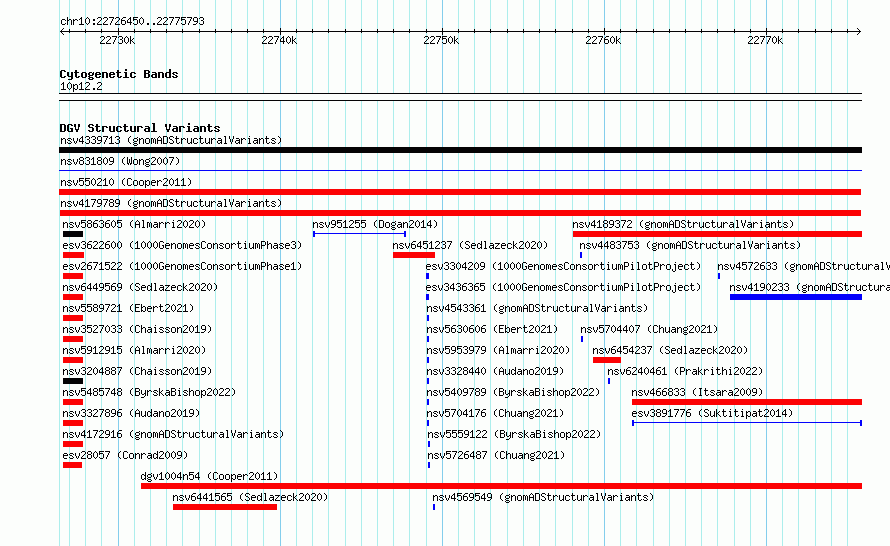Screen dimensions: 890x546
Task: Open nsv4569549 gnomADStructuralVariants label
Action: tap(543, 497)
